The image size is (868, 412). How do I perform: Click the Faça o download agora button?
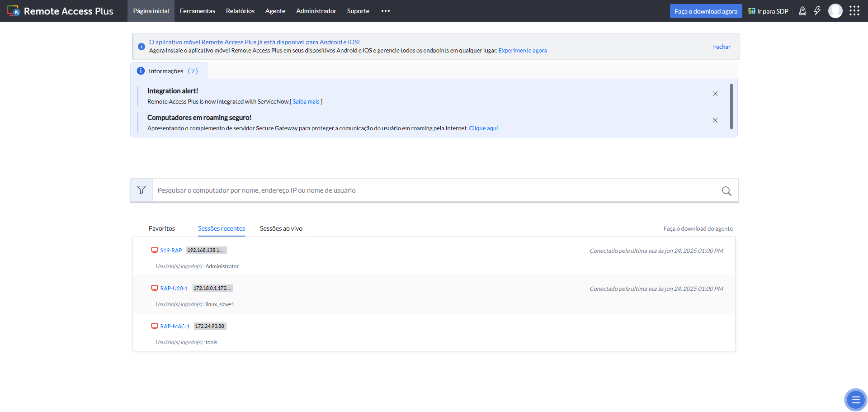706,11
